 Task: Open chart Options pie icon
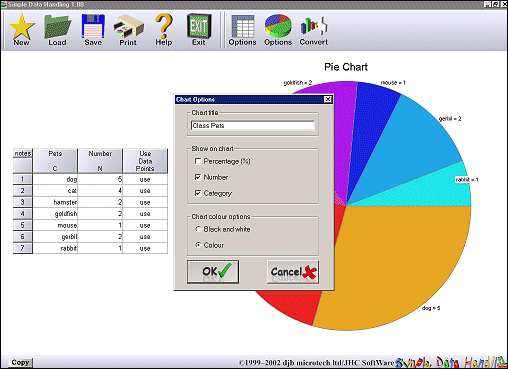pos(278,30)
